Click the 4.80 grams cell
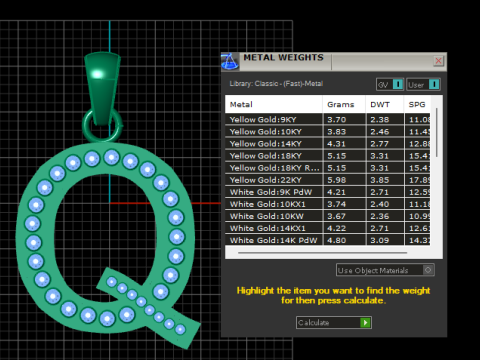The height and width of the screenshot is (360, 480). click(344, 240)
